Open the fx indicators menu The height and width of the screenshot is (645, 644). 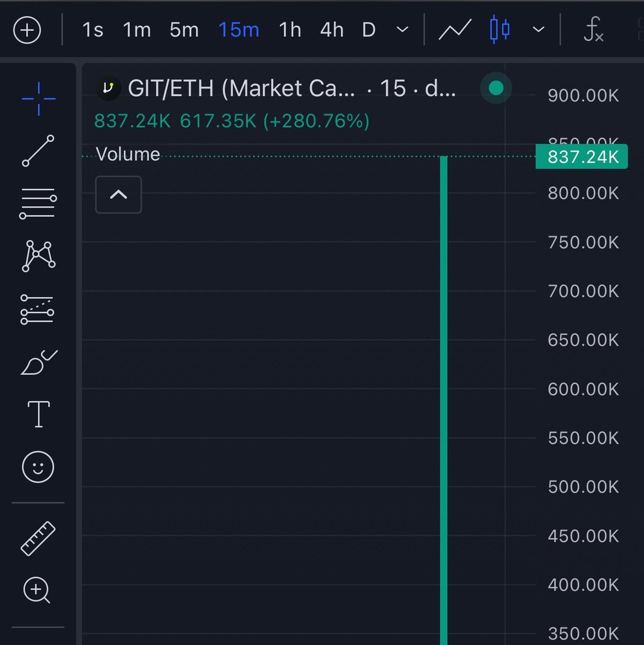(593, 30)
